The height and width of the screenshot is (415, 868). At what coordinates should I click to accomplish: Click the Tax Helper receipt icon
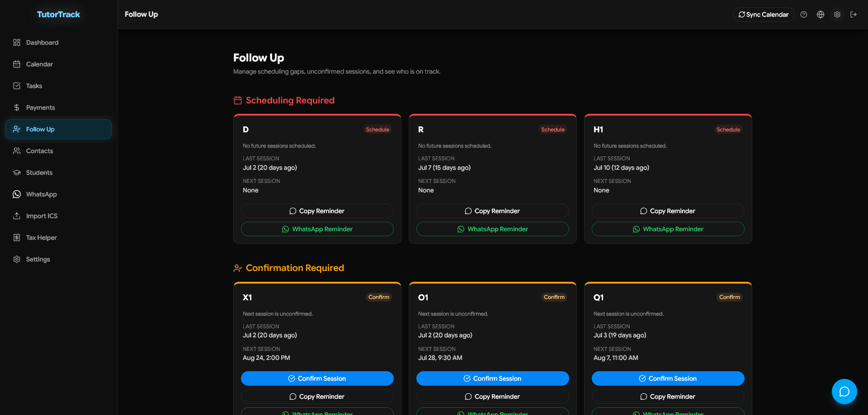click(17, 238)
